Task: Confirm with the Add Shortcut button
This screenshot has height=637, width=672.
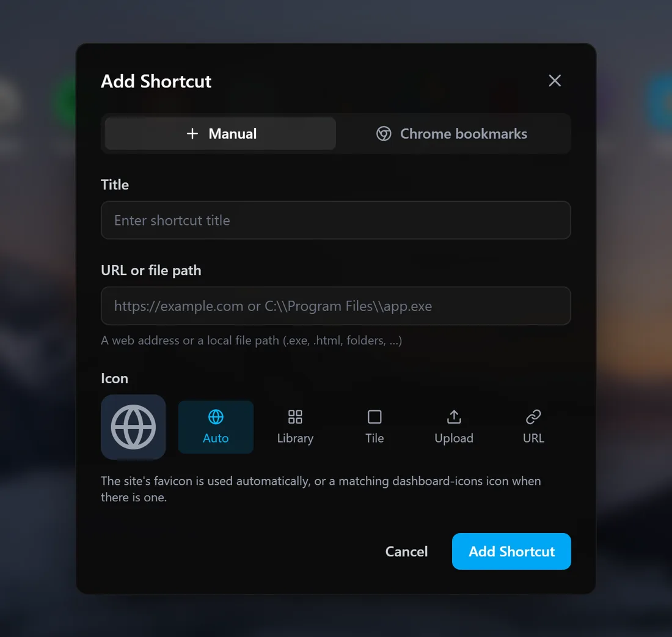Action: click(511, 551)
